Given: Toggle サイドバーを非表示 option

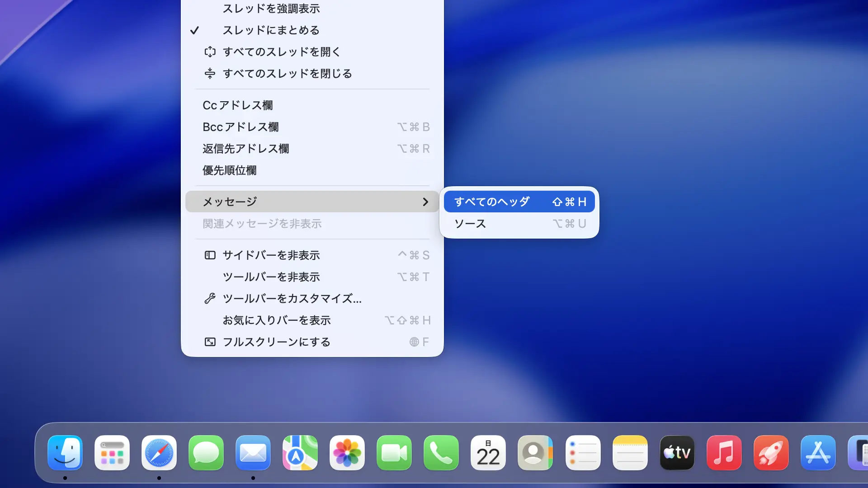Looking at the screenshot, I should tap(271, 255).
